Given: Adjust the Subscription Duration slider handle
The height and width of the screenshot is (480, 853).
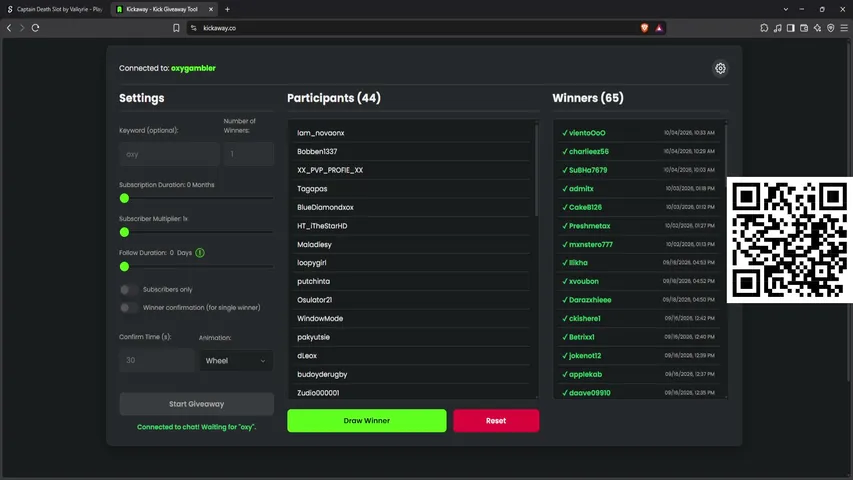Looking at the screenshot, I should pyautogui.click(x=125, y=198).
